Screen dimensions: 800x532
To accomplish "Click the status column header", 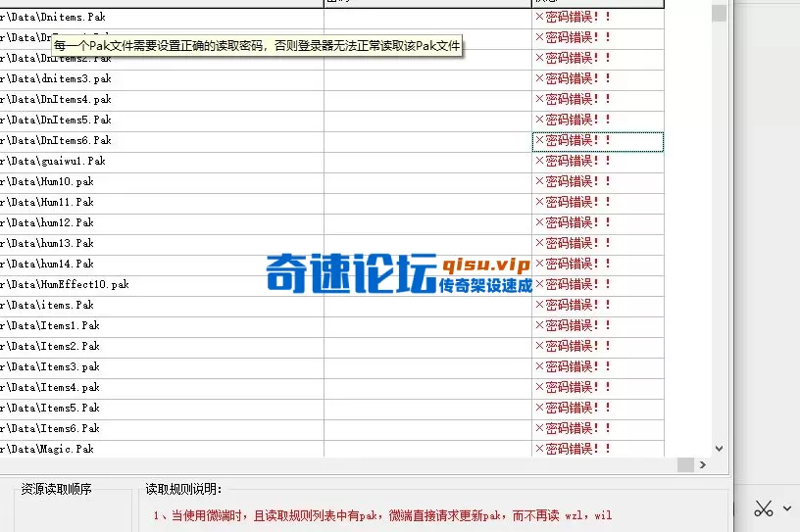I will tap(597, 3).
